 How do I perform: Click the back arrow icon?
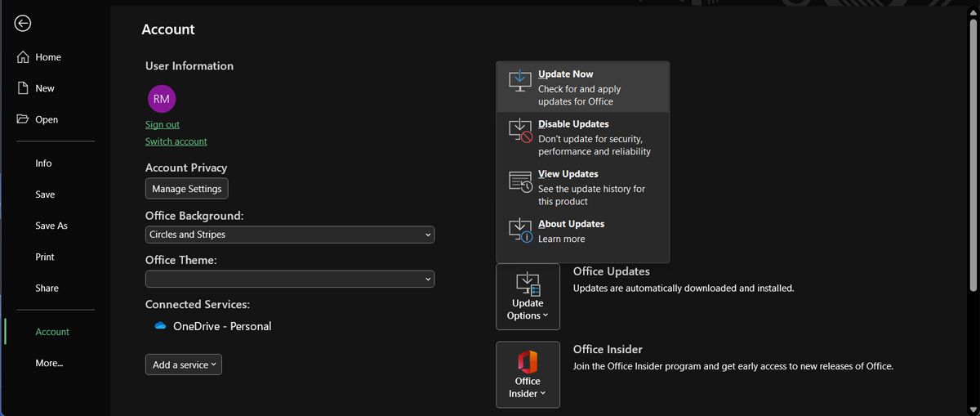tap(23, 24)
